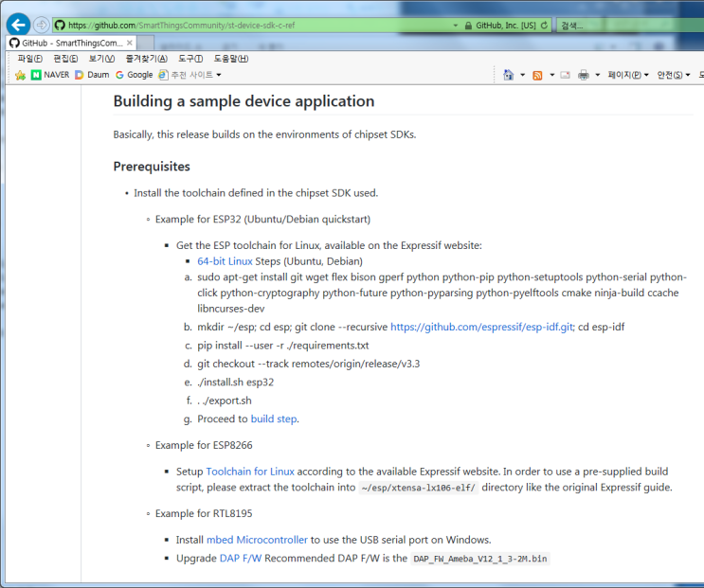Screen dimensions: 704x588
Task: Select the GitHub - SmartThingsCom... tab
Action: point(72,43)
